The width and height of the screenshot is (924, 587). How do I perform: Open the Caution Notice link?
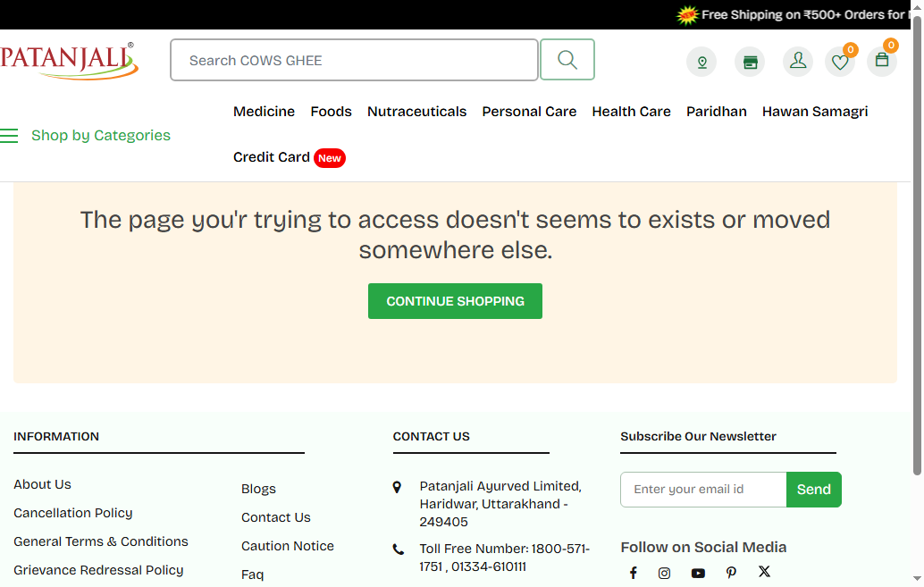288,546
